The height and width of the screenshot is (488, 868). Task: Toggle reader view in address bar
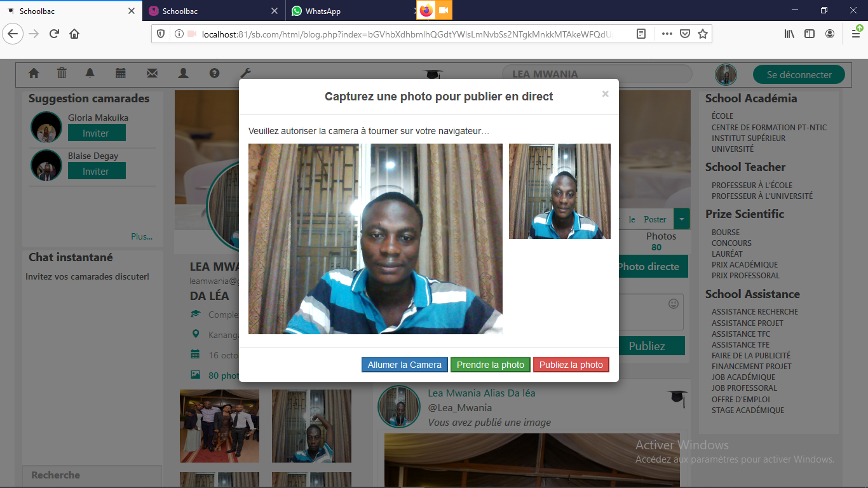click(x=641, y=34)
